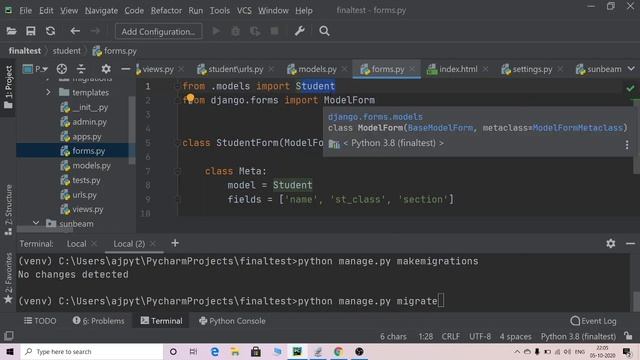Viewport: 640px width, 360px height.
Task: Click the Synchronize refresh icon
Action: (50, 31)
